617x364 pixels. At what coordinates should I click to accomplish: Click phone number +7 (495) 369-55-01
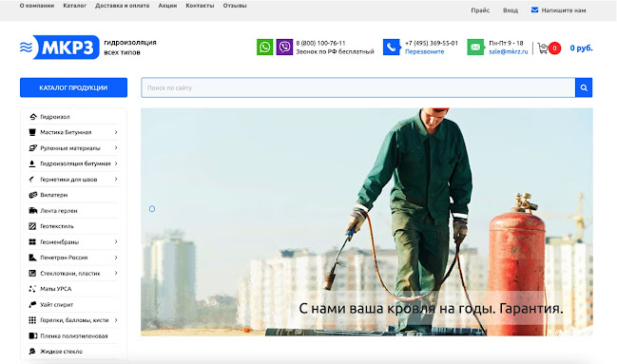pyautogui.click(x=432, y=43)
